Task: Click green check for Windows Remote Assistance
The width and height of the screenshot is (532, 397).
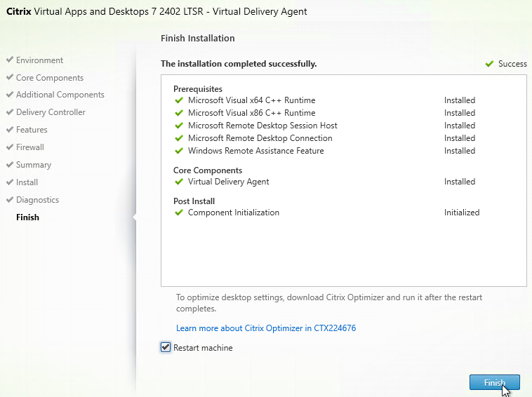Action: (x=179, y=151)
